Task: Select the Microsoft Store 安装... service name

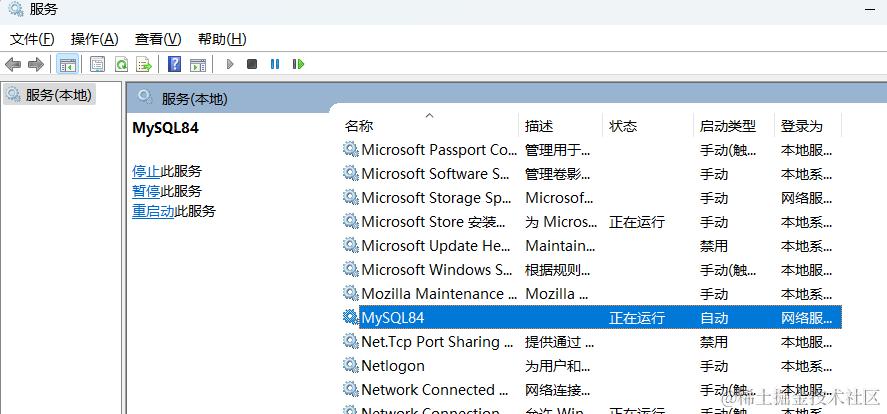Action: click(433, 222)
